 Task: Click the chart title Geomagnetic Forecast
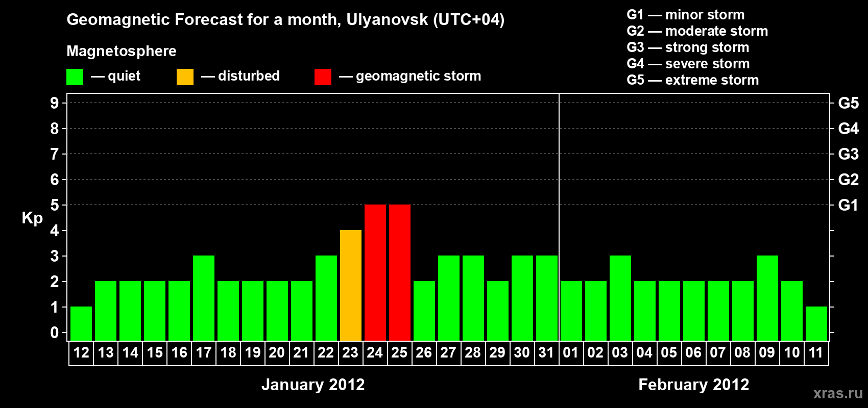[x=285, y=20]
